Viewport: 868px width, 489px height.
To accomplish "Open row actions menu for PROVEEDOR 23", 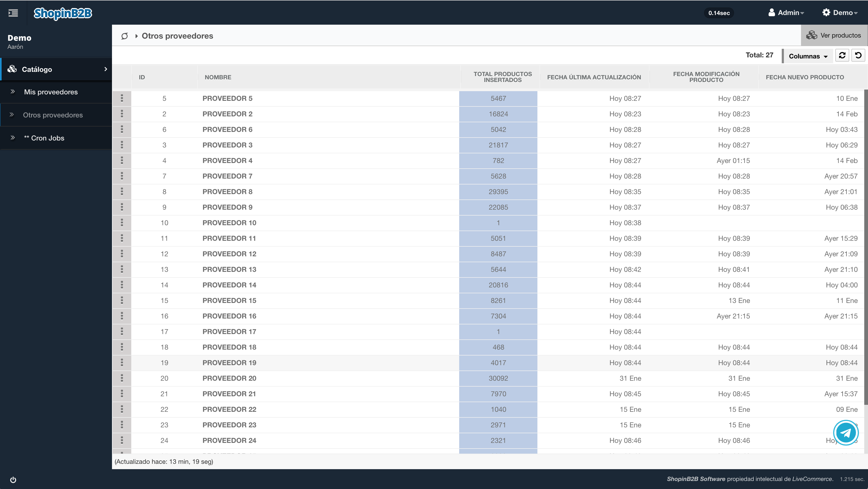I will pyautogui.click(x=122, y=425).
